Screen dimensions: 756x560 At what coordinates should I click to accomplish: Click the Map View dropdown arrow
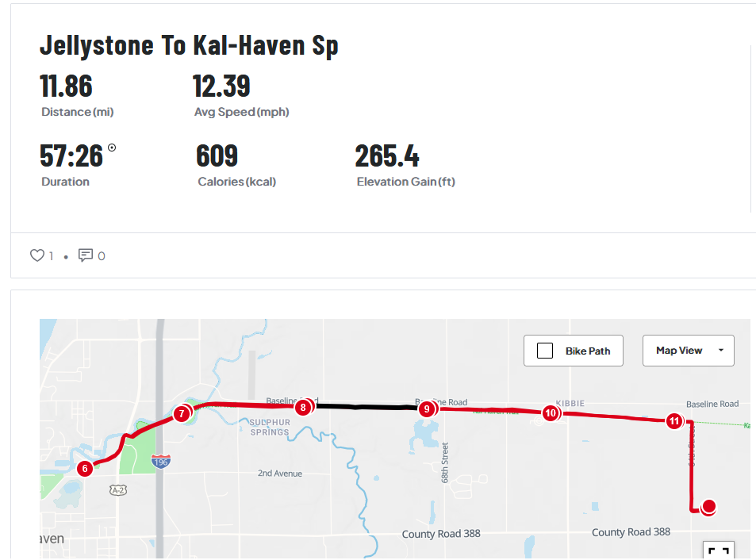720,351
